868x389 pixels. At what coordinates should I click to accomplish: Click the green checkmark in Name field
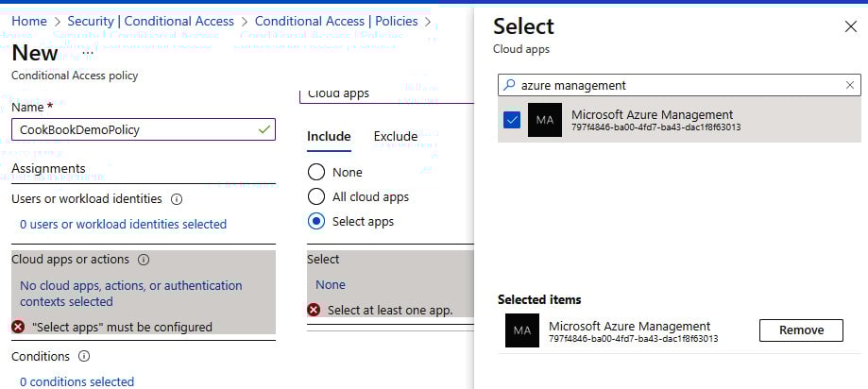click(264, 129)
